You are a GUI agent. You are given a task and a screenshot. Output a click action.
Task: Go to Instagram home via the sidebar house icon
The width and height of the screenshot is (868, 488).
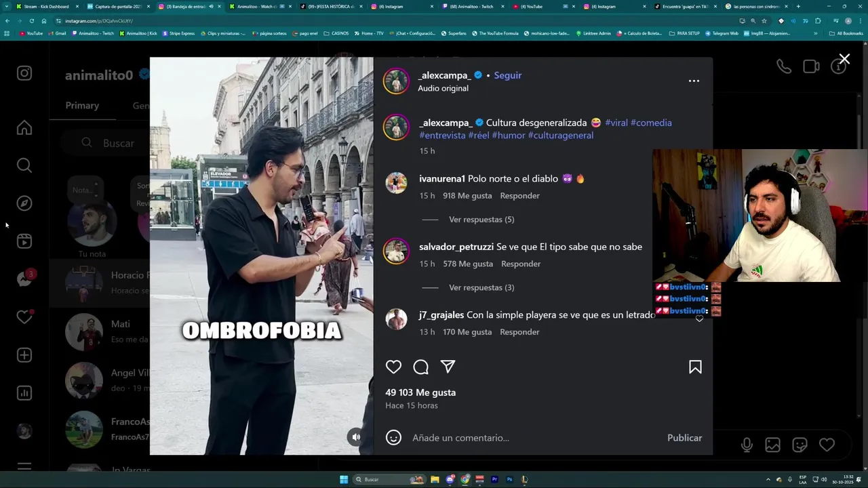click(x=24, y=127)
